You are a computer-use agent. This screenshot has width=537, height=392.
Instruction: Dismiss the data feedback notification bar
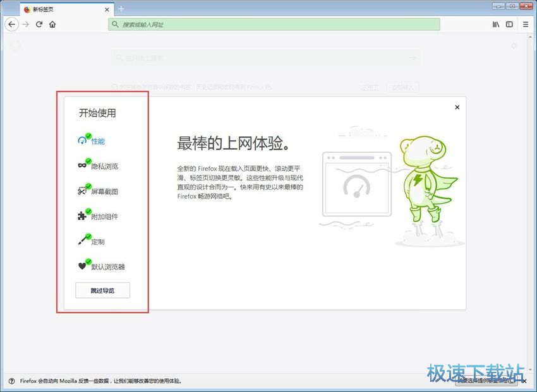coord(524,381)
